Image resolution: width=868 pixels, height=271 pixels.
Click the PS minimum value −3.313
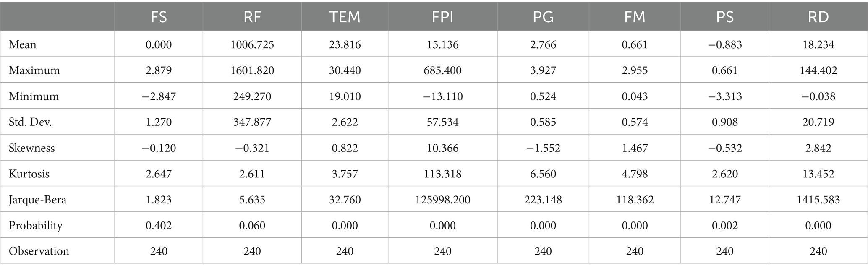coord(725,96)
